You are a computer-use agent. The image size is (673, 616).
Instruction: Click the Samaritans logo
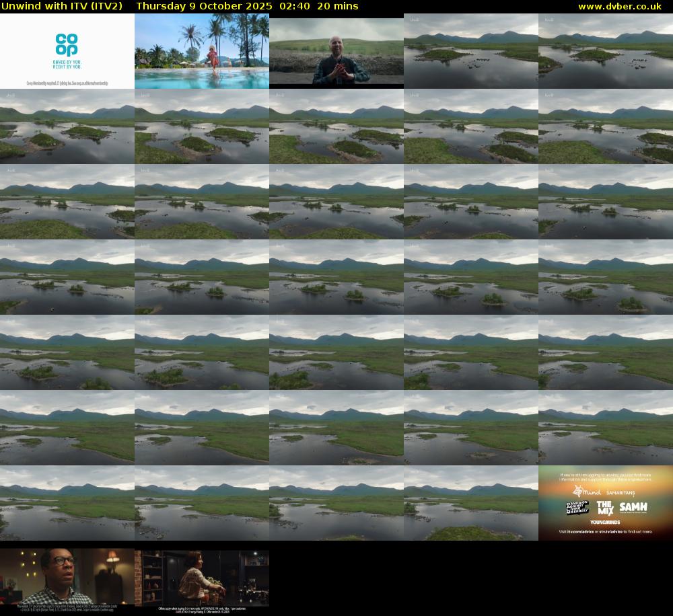(x=621, y=493)
